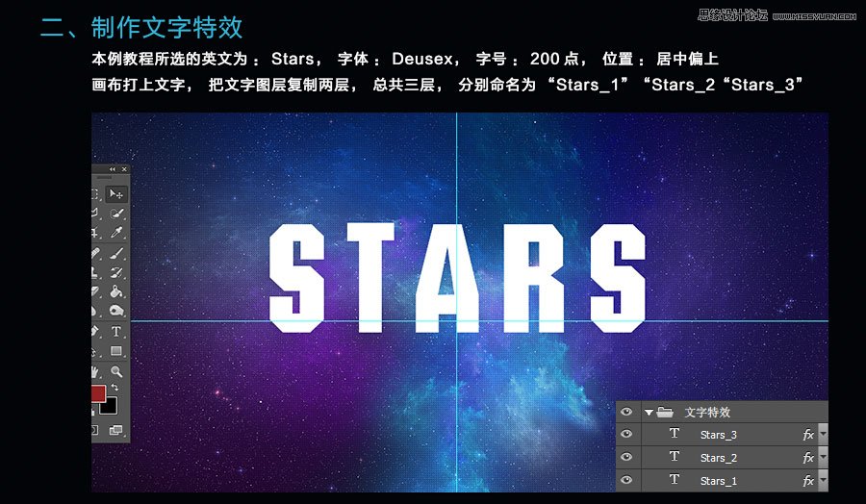
Task: Expand effects list arrow on Stars_1
Action: 824,480
